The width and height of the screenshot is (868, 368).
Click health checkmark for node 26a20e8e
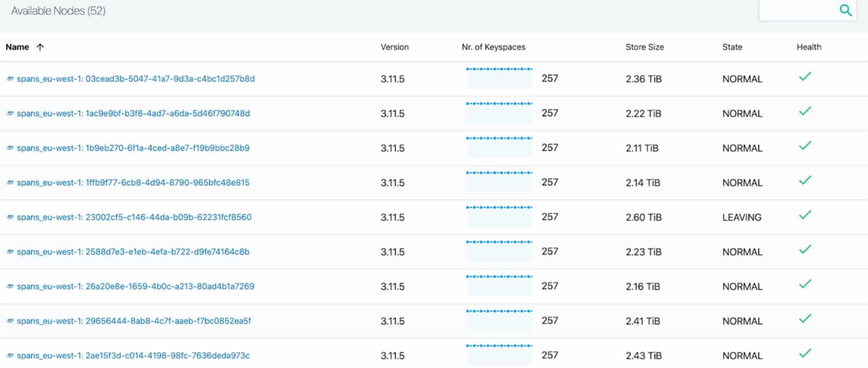pyautogui.click(x=805, y=284)
